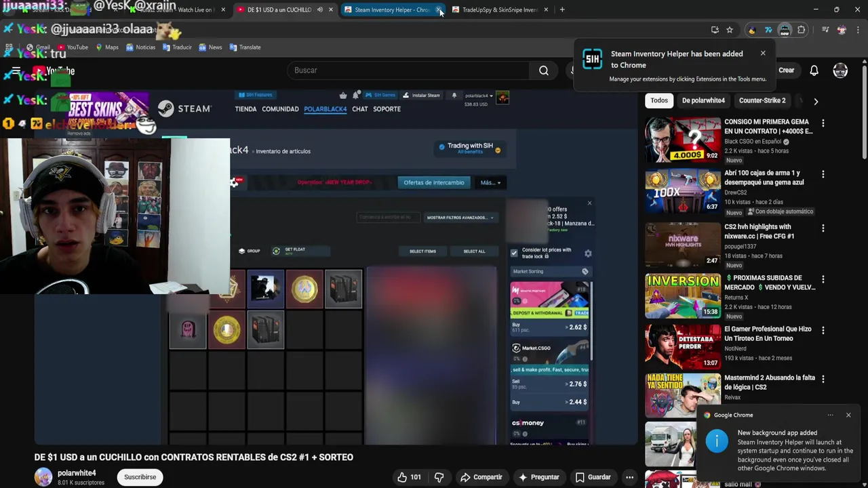The height and width of the screenshot is (488, 868).
Task: Open options menu for CS2 hvh highlights video
Action: click(823, 228)
